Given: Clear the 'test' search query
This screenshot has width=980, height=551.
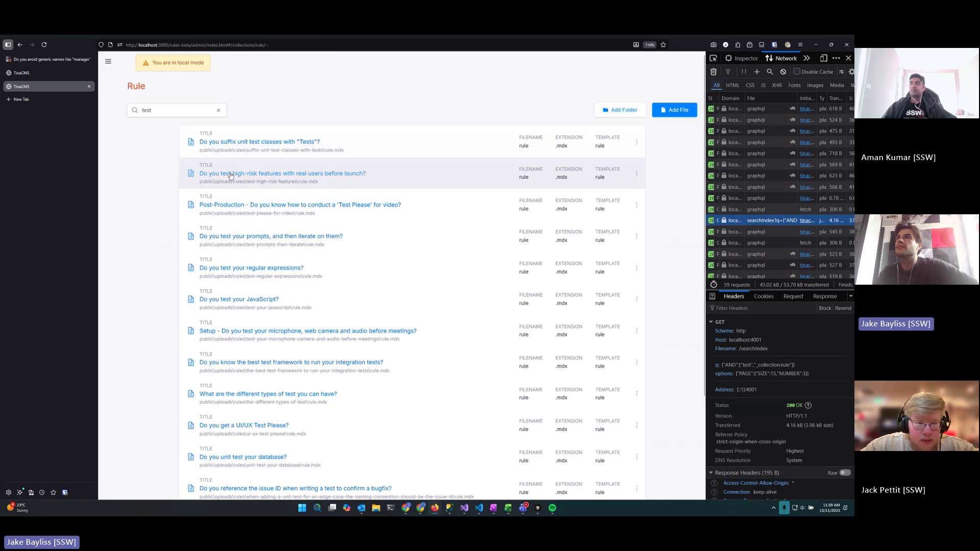Looking at the screenshot, I should pyautogui.click(x=218, y=110).
